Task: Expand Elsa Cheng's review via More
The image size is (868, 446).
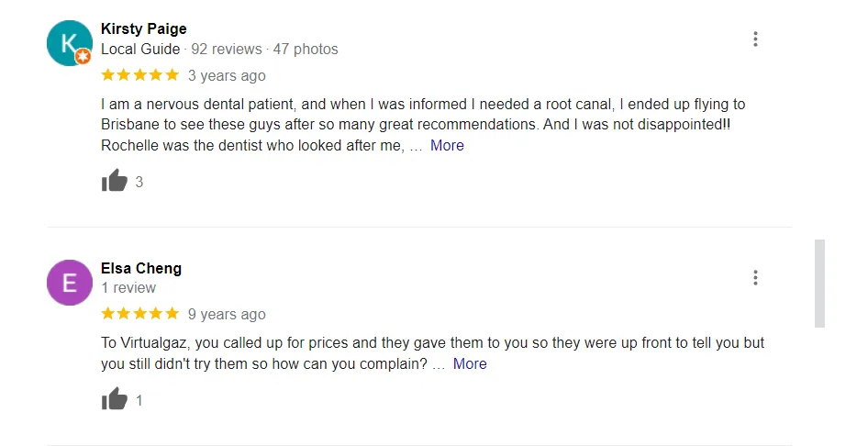Action: pyautogui.click(x=469, y=363)
